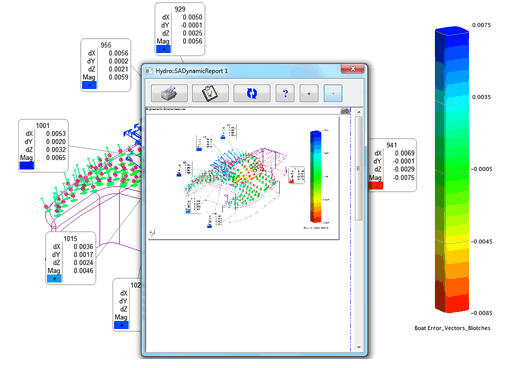Click the large rainbow color scale bar
This screenshot has width=513, height=368.
coord(452,169)
